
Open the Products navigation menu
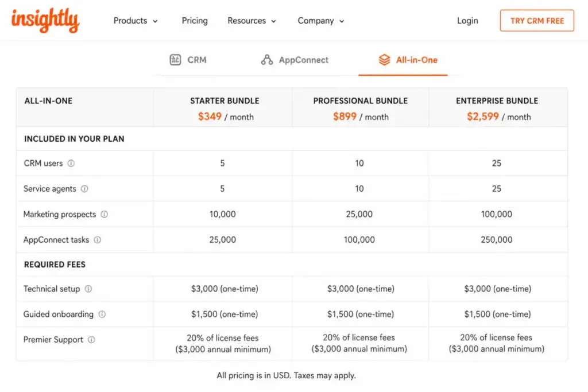(136, 21)
